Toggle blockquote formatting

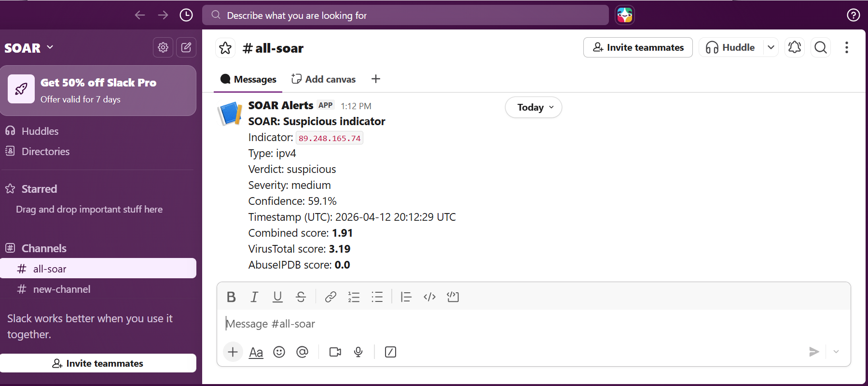pos(406,297)
